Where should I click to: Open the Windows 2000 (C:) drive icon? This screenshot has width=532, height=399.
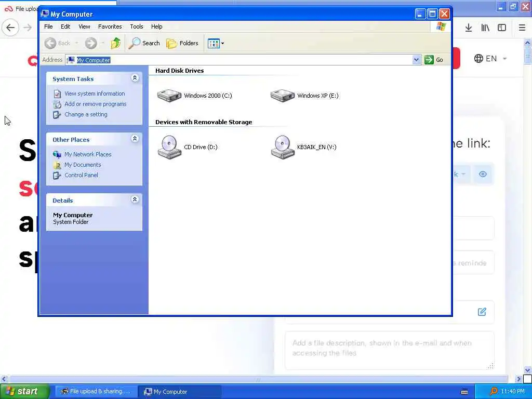(x=169, y=96)
